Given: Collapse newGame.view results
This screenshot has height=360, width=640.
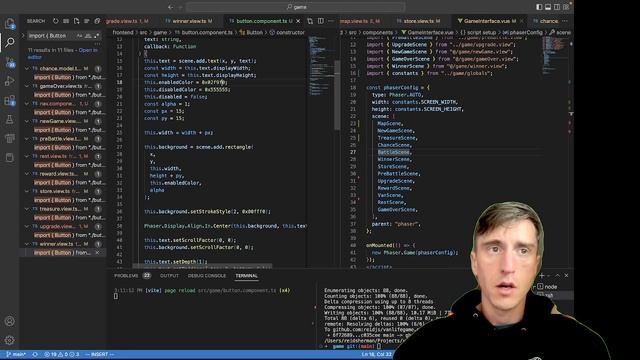Looking at the screenshot, I should [x=27, y=121].
